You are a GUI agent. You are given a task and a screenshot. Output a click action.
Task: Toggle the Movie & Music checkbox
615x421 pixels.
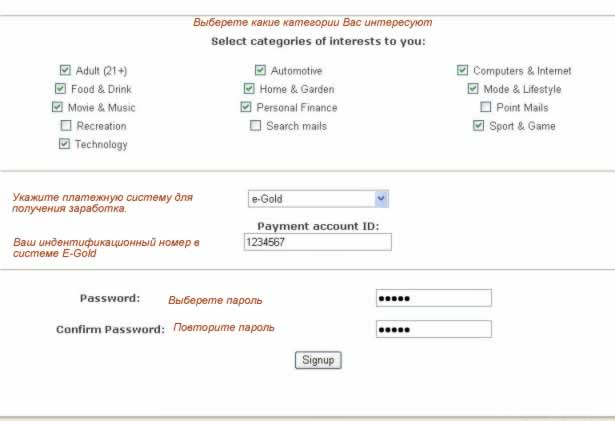point(57,107)
